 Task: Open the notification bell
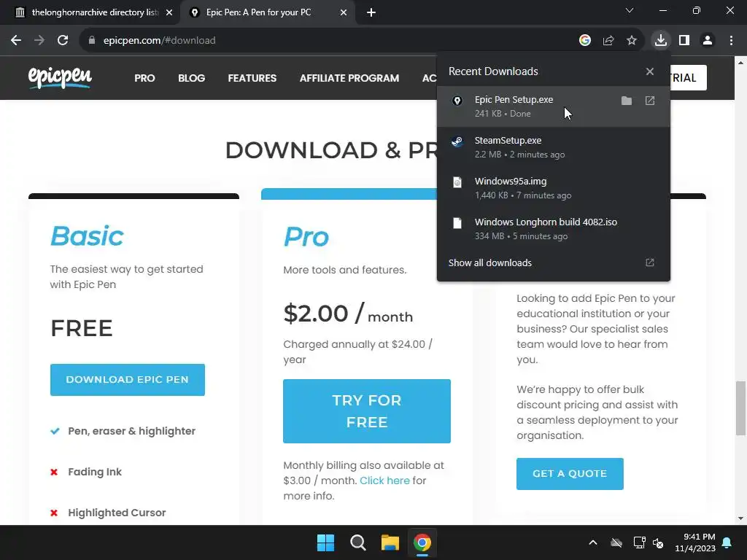(x=727, y=542)
